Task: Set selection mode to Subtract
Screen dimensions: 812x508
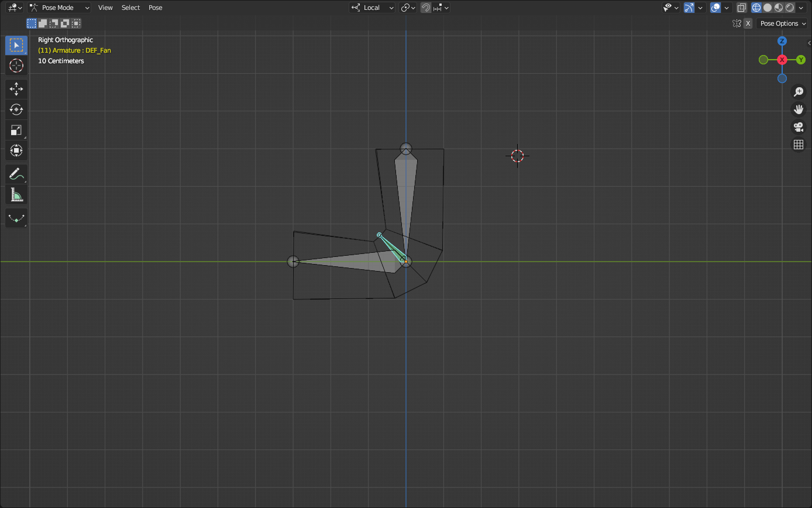Action: [54, 23]
